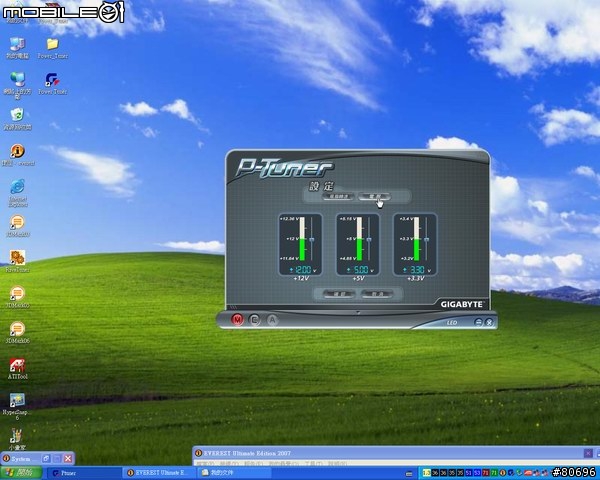Image resolution: width=600 pixels, height=480 pixels.
Task: Launch the 3DMark06 desktop shortcut
Action: (18, 332)
